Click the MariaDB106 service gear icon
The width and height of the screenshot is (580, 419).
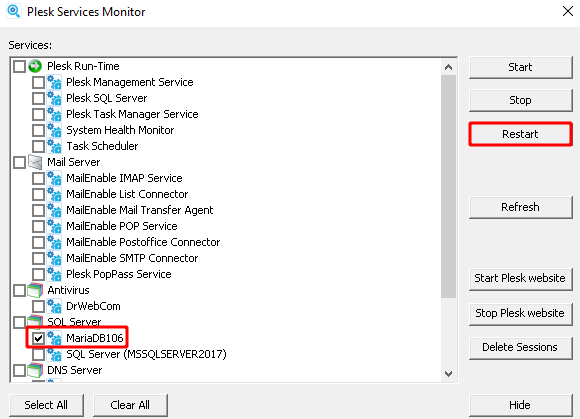click(54, 338)
